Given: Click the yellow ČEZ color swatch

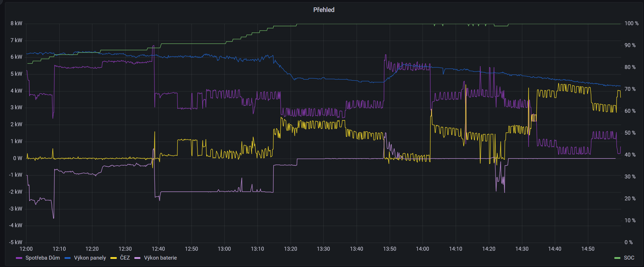Looking at the screenshot, I should pyautogui.click(x=114, y=258).
